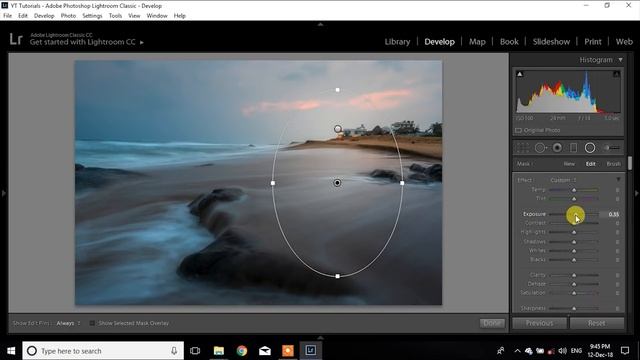Viewport: 640px width, 360px height.
Task: Open the Photo menu
Action: pos(68,16)
